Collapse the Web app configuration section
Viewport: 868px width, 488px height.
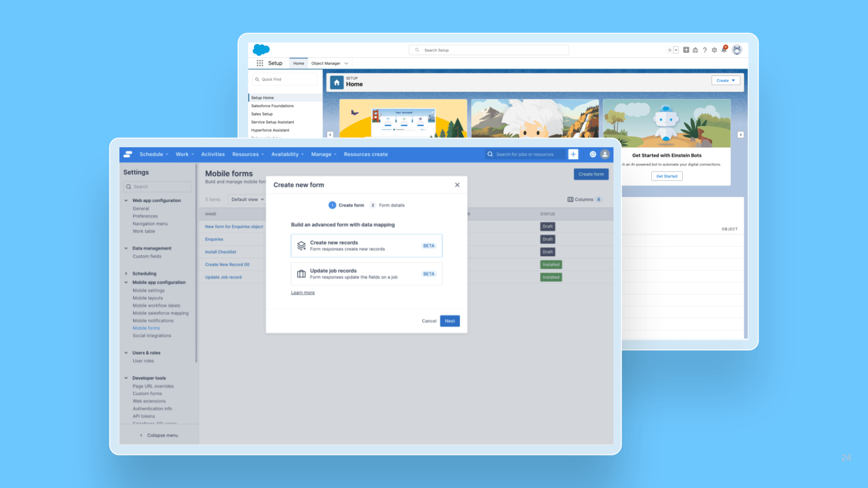pyautogui.click(x=126, y=200)
